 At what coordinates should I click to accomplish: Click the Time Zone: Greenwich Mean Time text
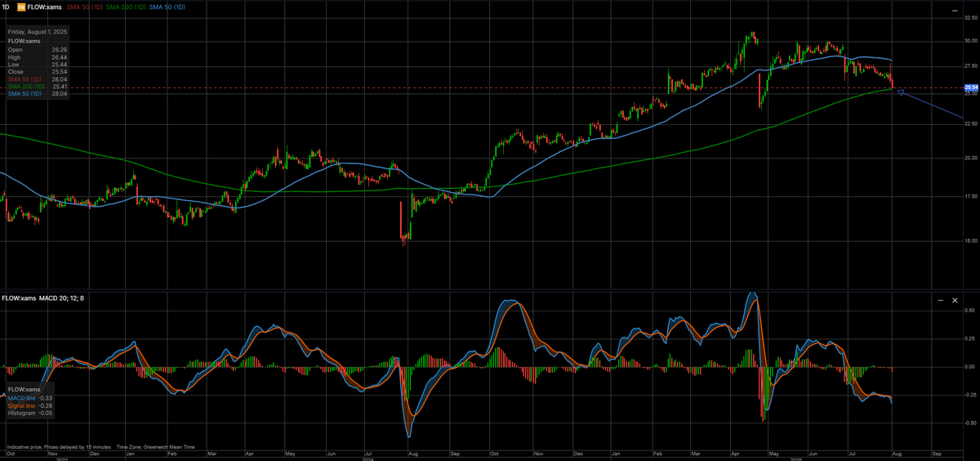(x=155, y=446)
